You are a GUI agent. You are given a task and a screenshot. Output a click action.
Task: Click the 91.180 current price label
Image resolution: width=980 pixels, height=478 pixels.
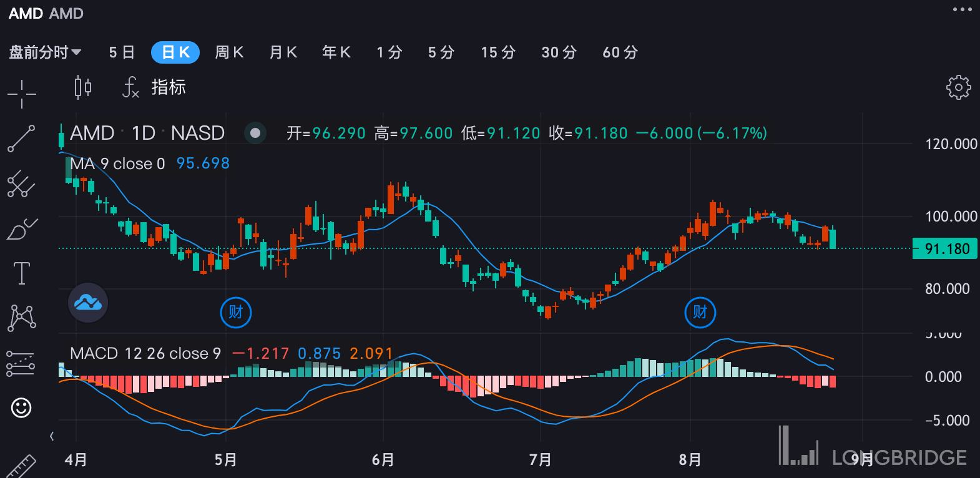pos(945,248)
